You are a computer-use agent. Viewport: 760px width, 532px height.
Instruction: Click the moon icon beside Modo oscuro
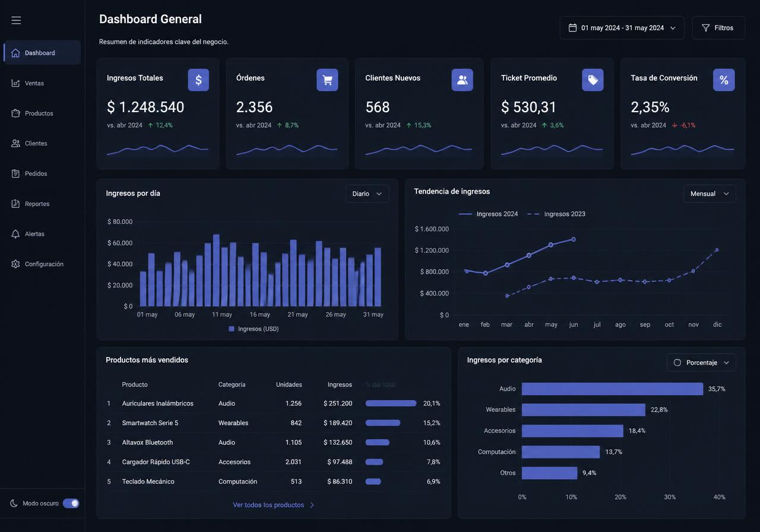click(14, 503)
